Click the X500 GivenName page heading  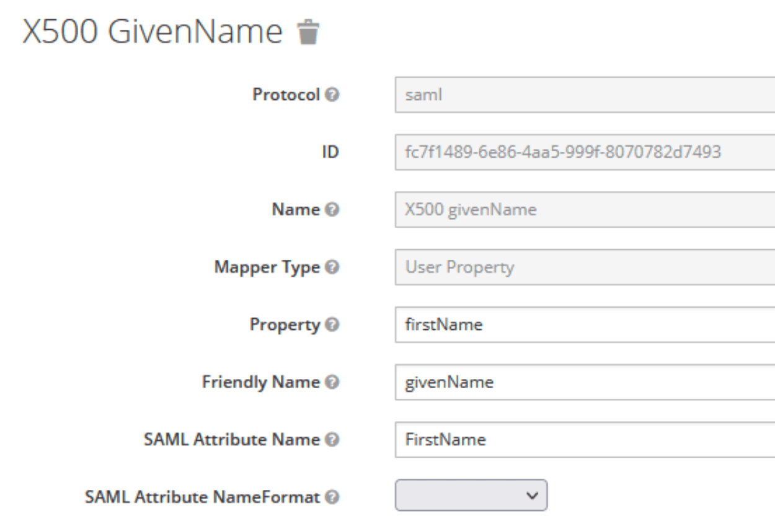coord(153,33)
